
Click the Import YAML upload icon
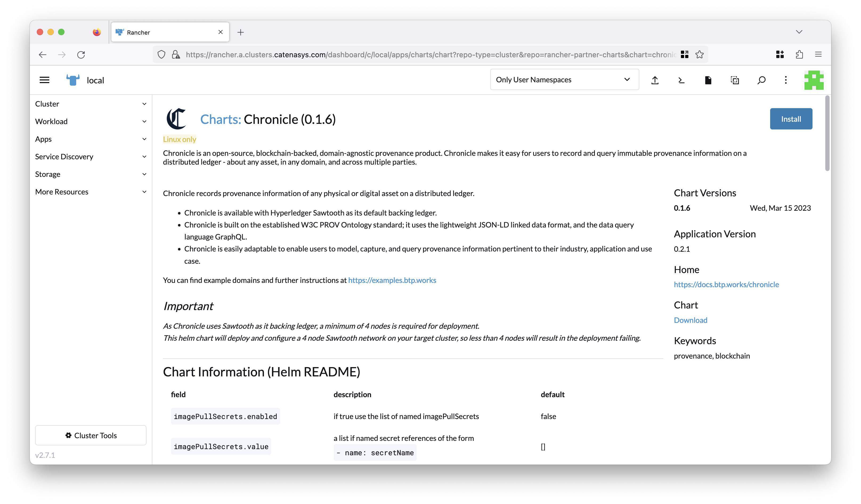coord(655,80)
